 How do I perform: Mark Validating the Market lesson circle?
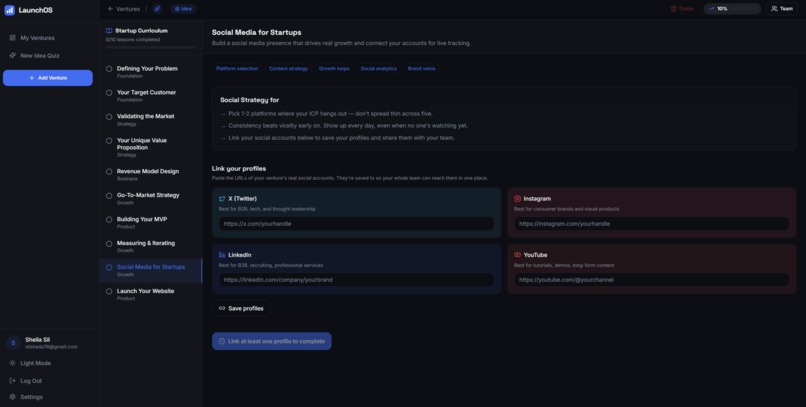[109, 117]
